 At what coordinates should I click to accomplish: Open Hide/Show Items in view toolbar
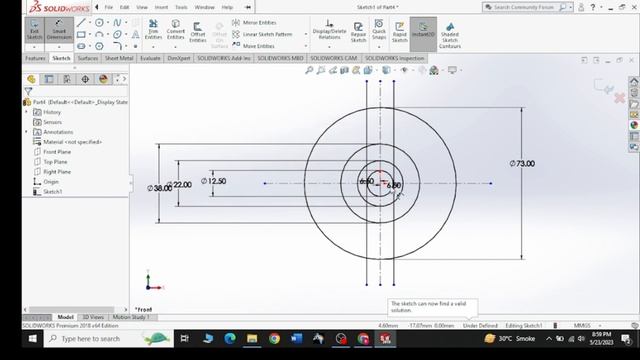click(404, 70)
